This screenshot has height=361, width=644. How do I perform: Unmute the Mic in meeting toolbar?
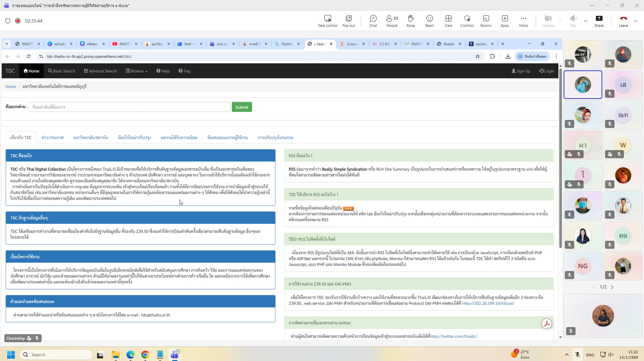tap(573, 21)
